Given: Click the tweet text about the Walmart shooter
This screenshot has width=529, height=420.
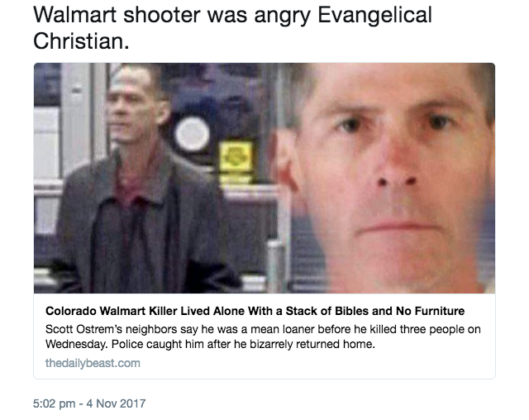Looking at the screenshot, I should pyautogui.click(x=232, y=28).
